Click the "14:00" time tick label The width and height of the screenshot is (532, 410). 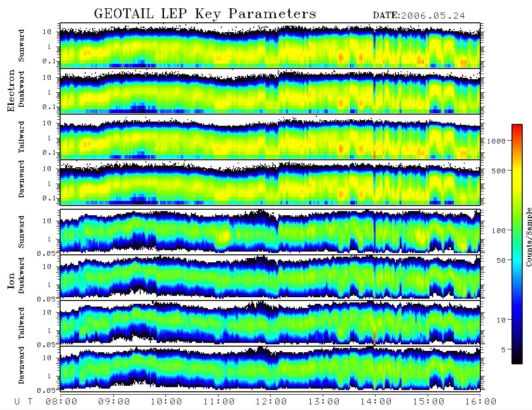point(376,402)
